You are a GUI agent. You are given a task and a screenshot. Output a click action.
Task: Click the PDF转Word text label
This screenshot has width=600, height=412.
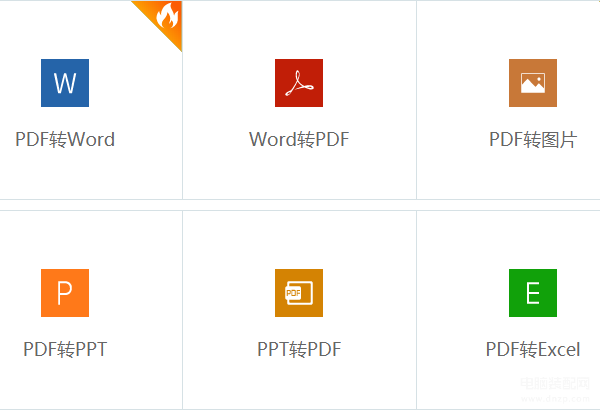(65, 139)
